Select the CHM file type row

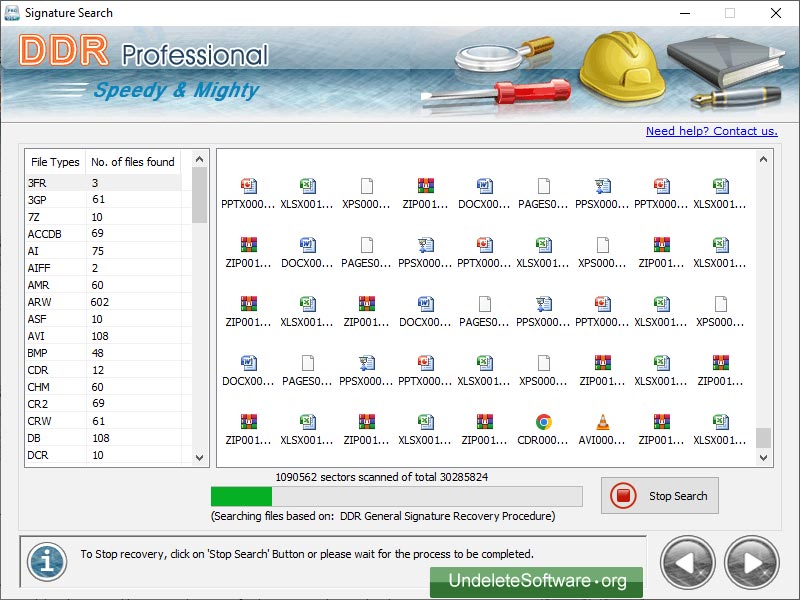coord(103,387)
